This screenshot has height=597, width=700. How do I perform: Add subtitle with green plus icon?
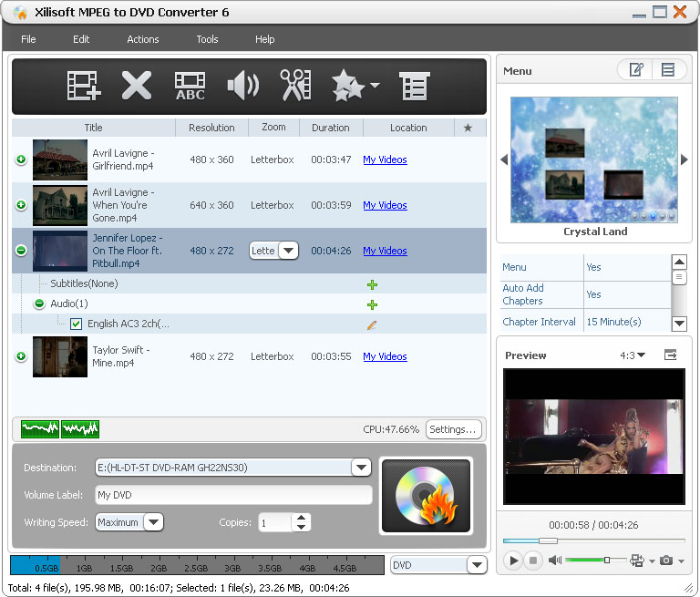[x=372, y=284]
